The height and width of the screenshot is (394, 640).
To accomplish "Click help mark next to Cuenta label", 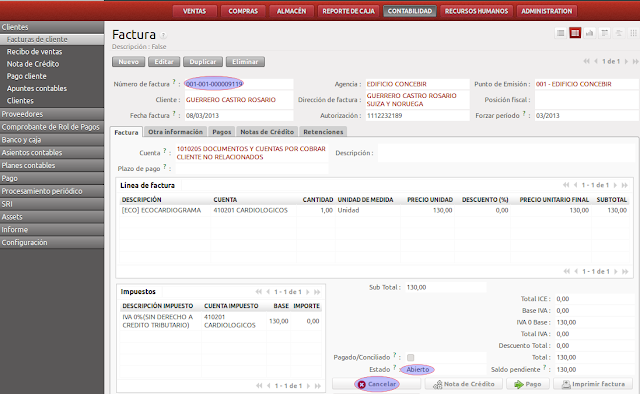I will [x=165, y=151].
